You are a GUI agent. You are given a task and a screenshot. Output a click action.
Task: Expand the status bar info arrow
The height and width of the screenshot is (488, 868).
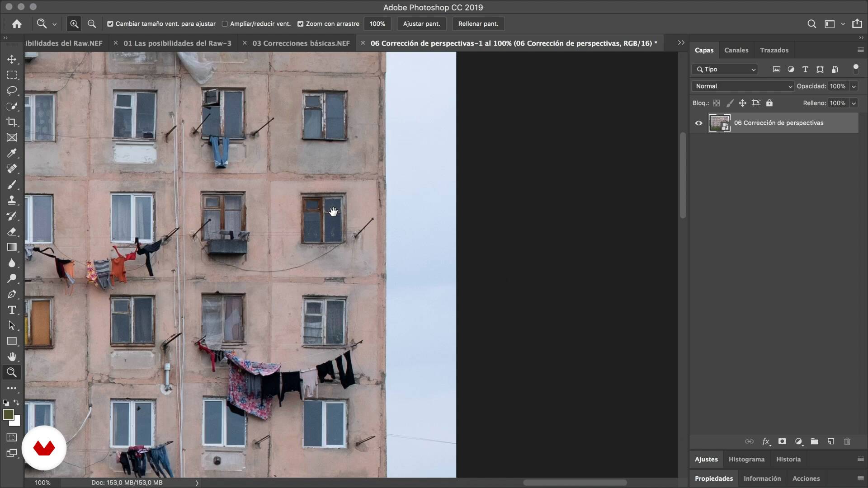click(x=197, y=483)
